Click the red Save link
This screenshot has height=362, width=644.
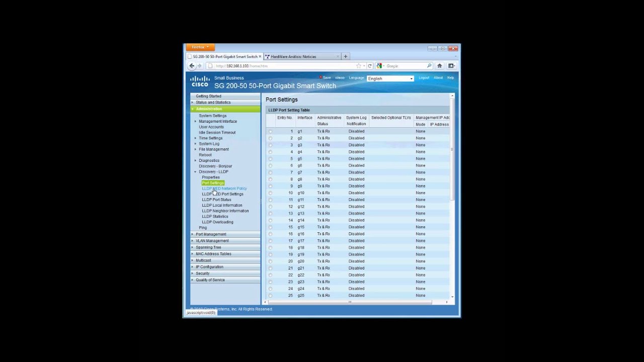[325, 78]
